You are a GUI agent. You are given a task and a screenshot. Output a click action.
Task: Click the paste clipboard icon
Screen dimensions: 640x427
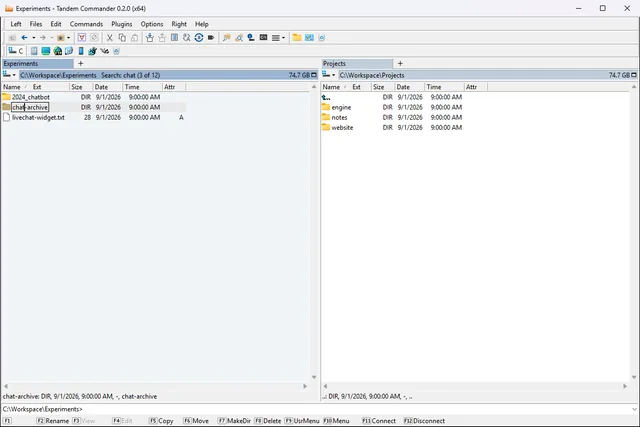pyautogui.click(x=134, y=38)
